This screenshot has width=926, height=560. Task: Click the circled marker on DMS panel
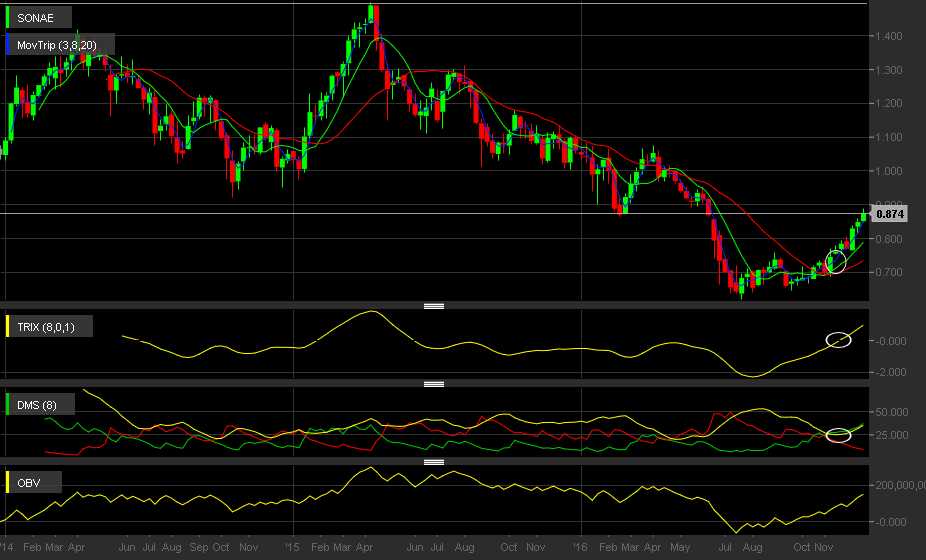(x=838, y=435)
